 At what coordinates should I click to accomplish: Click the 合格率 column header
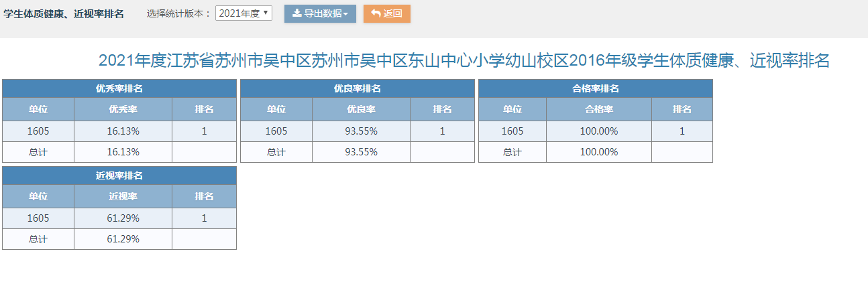pos(599,109)
